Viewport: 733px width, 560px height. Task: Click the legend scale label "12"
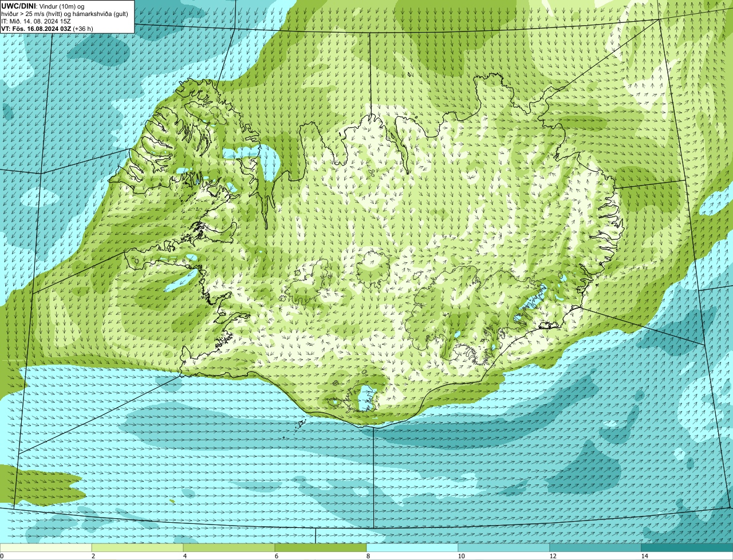click(x=553, y=556)
